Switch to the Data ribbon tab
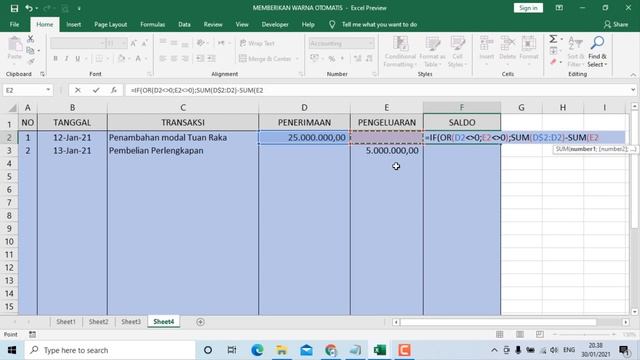The width and height of the screenshot is (640, 360). [184, 24]
